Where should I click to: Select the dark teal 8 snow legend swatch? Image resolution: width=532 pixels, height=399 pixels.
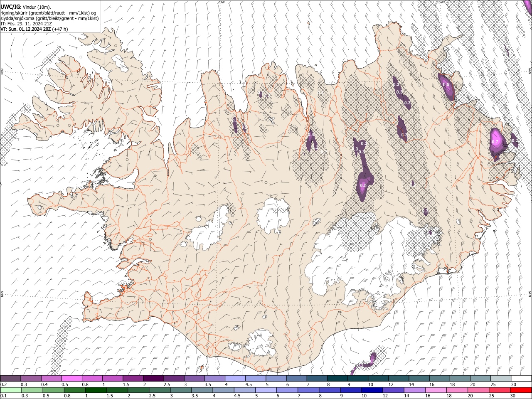pos(337,379)
